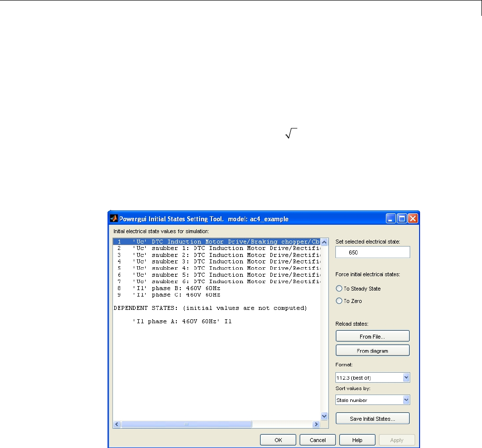482x448 pixels.
Task: Click the horizontal scroll right arrow
Action: 316,424
